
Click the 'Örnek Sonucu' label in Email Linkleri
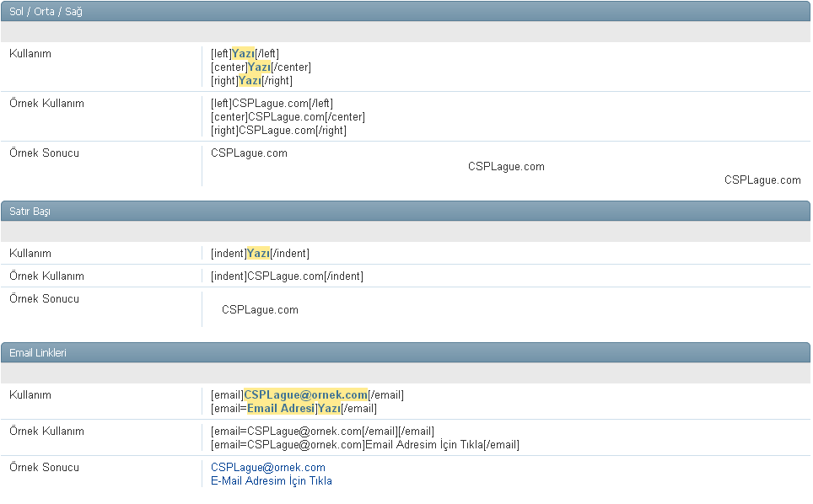(44, 468)
